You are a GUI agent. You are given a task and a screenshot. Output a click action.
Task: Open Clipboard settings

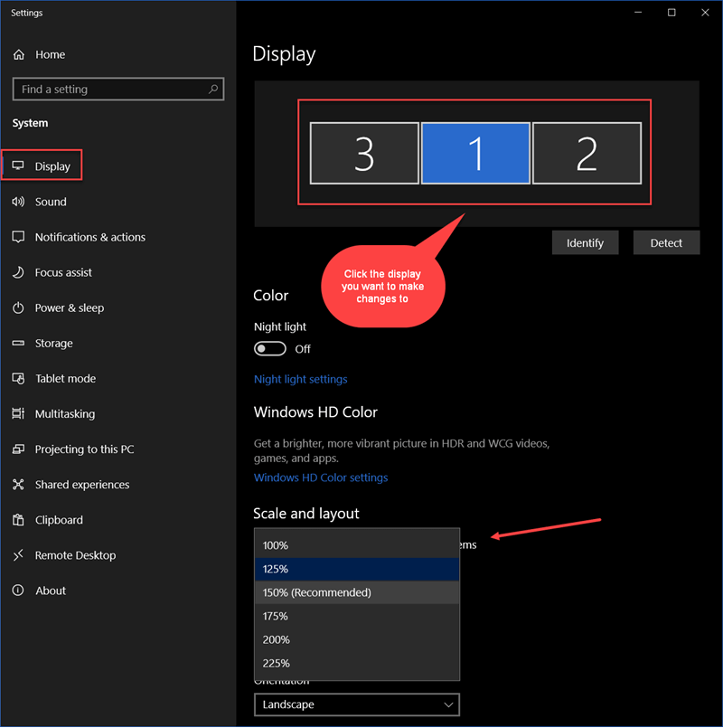coord(56,519)
